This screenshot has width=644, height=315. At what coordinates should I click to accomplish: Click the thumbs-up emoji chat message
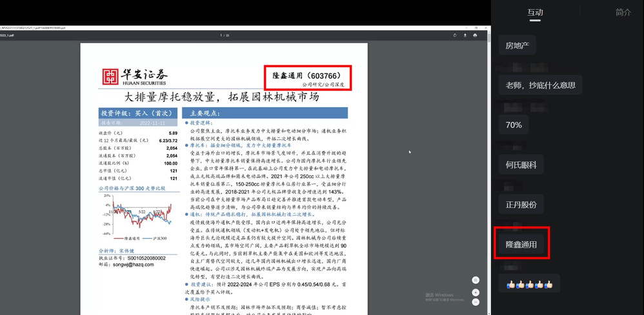(x=530, y=283)
